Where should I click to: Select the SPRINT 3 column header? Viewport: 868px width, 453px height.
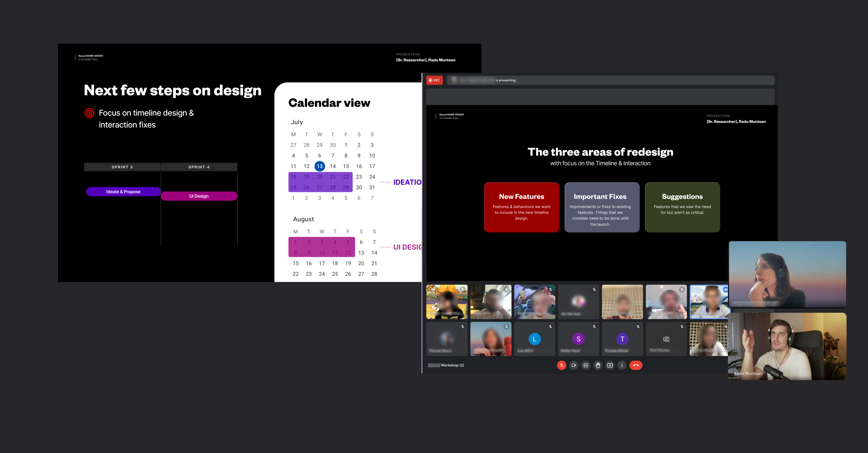tap(122, 167)
